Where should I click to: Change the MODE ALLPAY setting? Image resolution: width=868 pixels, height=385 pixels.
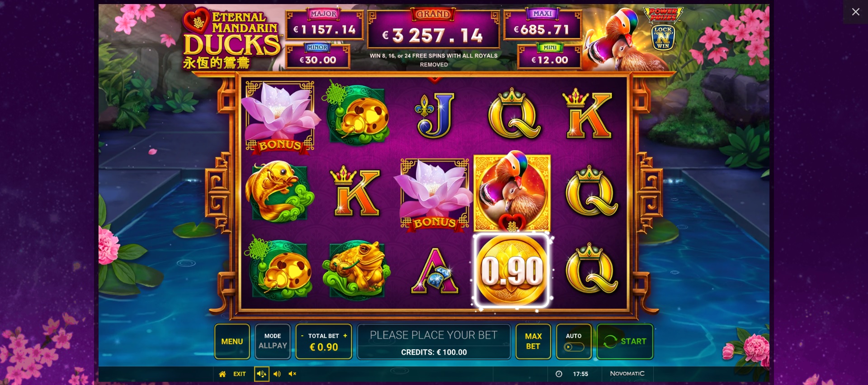pos(273,342)
